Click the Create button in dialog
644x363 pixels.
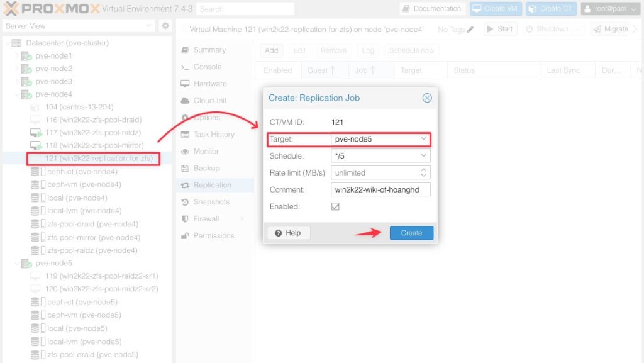[x=411, y=233]
